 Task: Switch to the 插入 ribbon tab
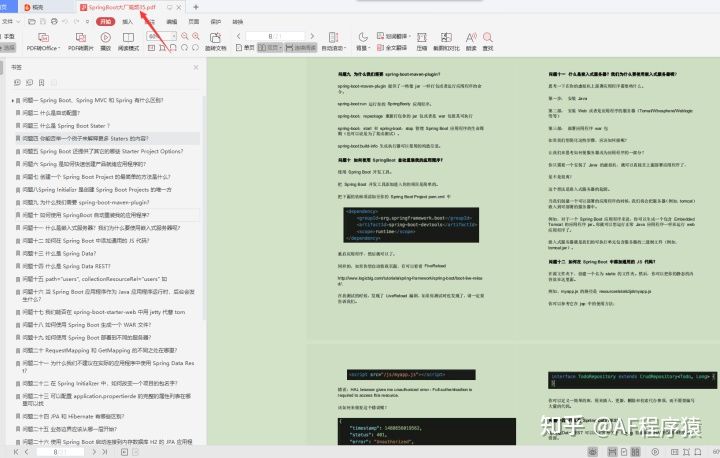[x=127, y=22]
